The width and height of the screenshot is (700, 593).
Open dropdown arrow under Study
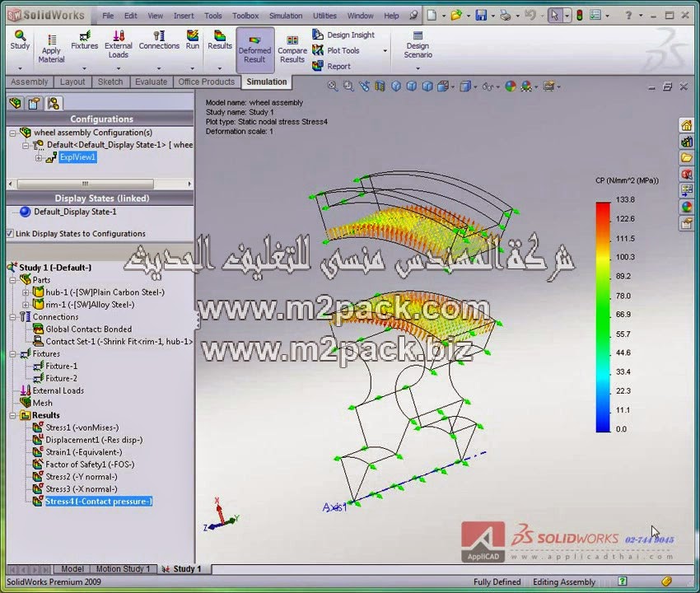20,68
